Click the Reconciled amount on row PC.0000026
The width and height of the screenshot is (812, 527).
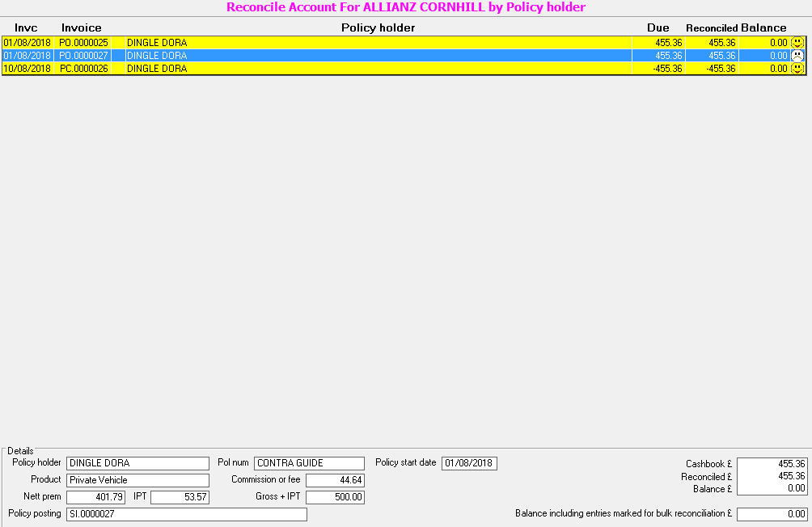(721, 69)
